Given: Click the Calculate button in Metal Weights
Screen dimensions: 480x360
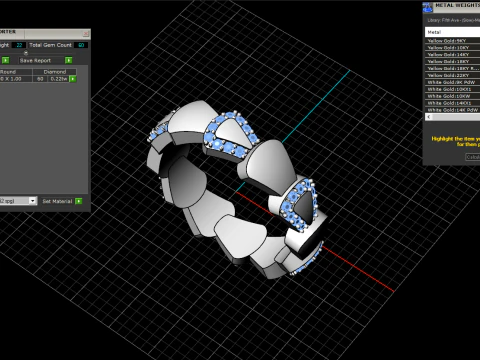Looking at the screenshot, I should (473, 157).
